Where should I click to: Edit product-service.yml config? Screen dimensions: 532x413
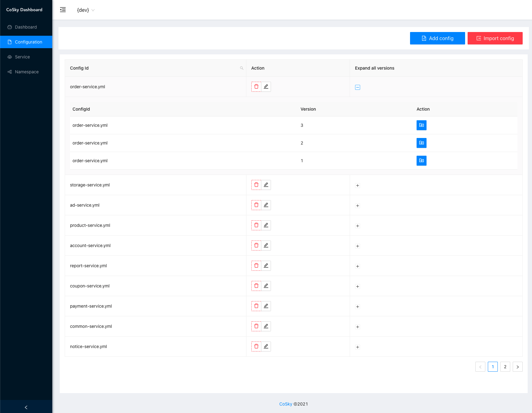[266, 225]
